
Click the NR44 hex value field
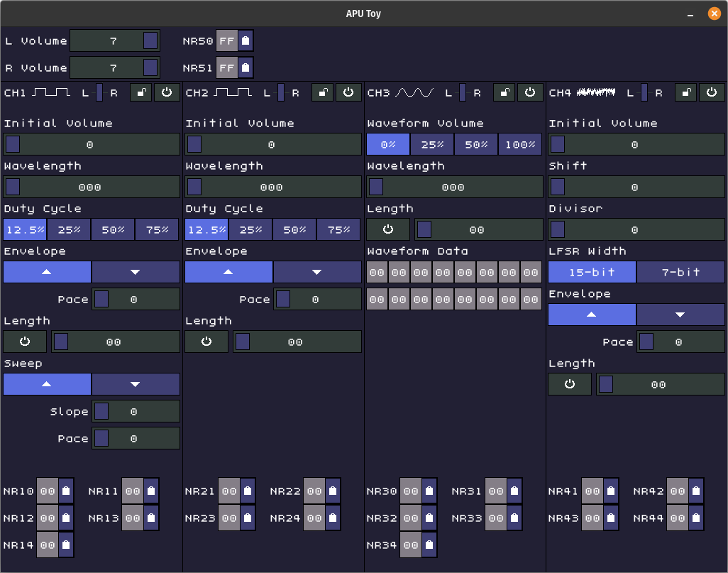coord(678,518)
